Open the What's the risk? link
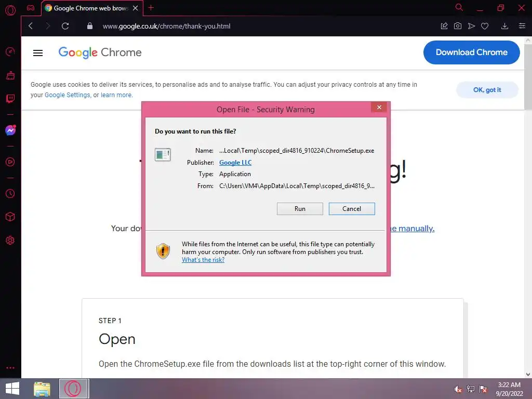This screenshot has width=532, height=399. coord(203,260)
